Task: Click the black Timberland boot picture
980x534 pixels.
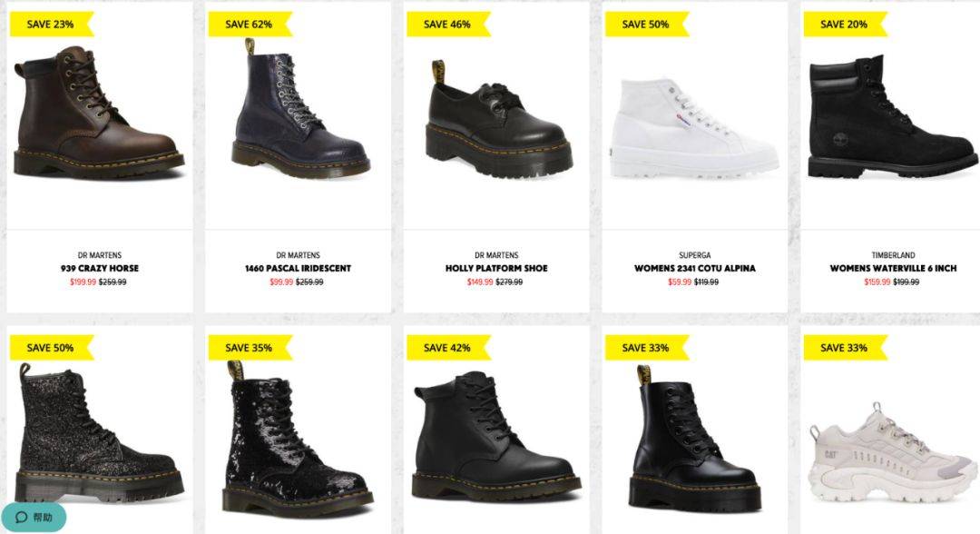Action: [893, 117]
